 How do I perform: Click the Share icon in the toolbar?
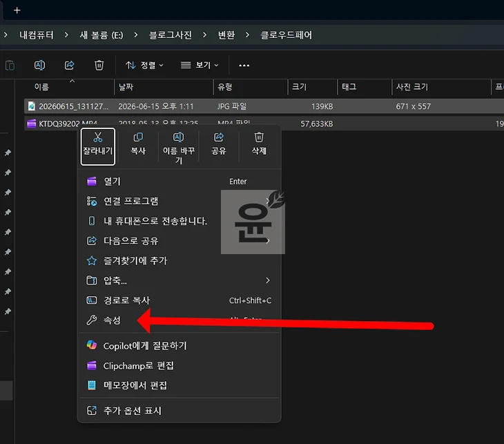point(69,66)
